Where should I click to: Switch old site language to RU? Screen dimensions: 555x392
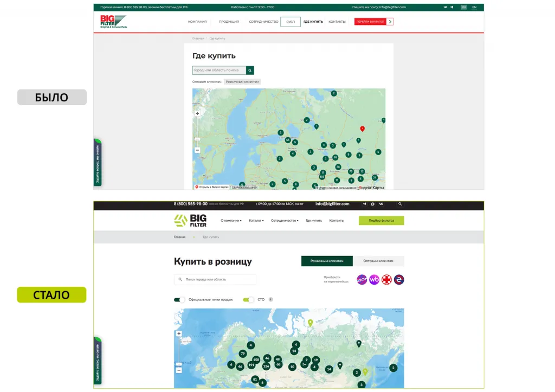point(464,7)
